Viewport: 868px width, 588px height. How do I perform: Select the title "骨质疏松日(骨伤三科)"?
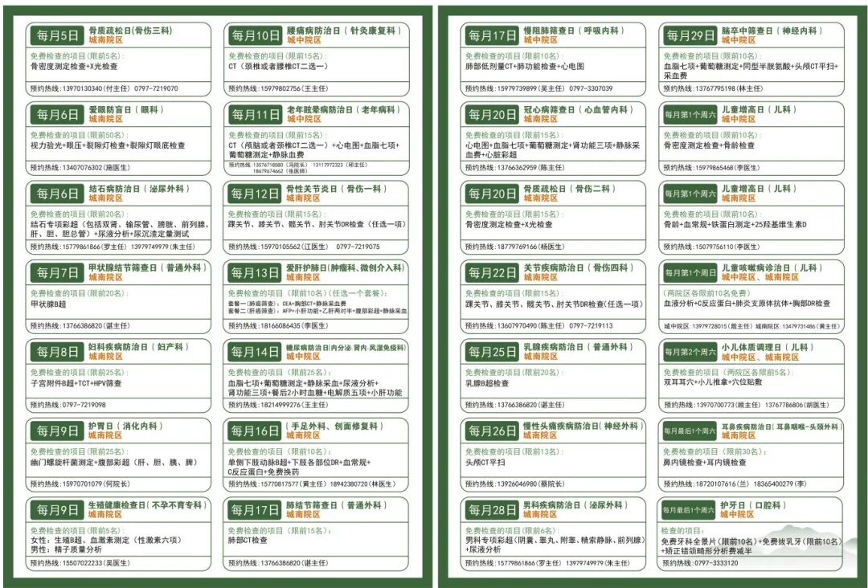click(x=130, y=31)
